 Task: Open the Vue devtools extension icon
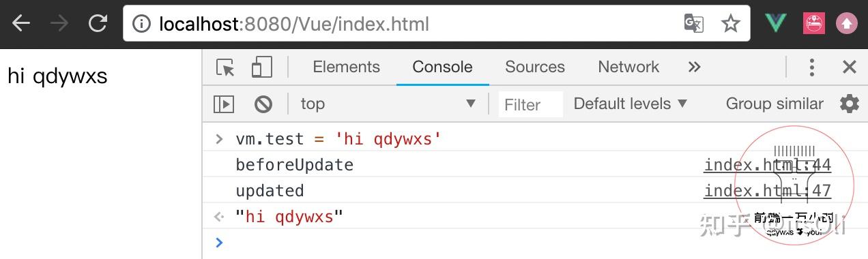(775, 24)
